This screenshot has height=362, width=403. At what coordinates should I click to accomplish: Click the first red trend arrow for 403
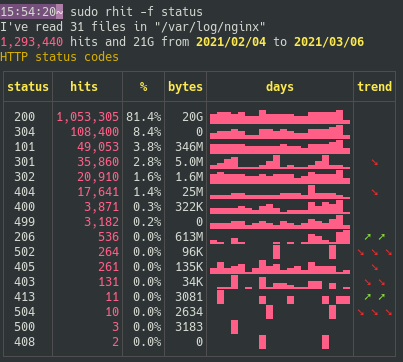click(368, 282)
